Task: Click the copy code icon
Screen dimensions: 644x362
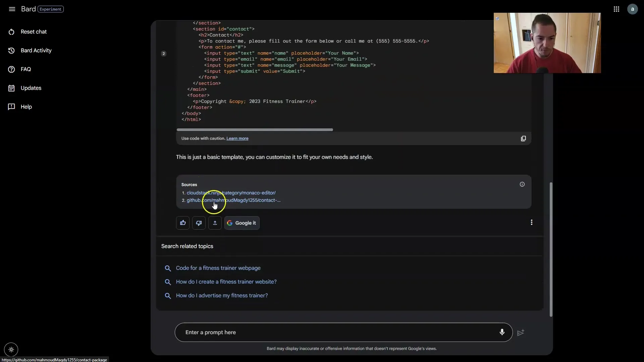Action: [x=523, y=138]
